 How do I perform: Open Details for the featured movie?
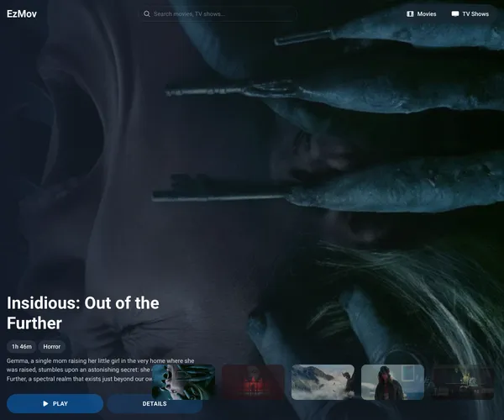[x=155, y=403]
